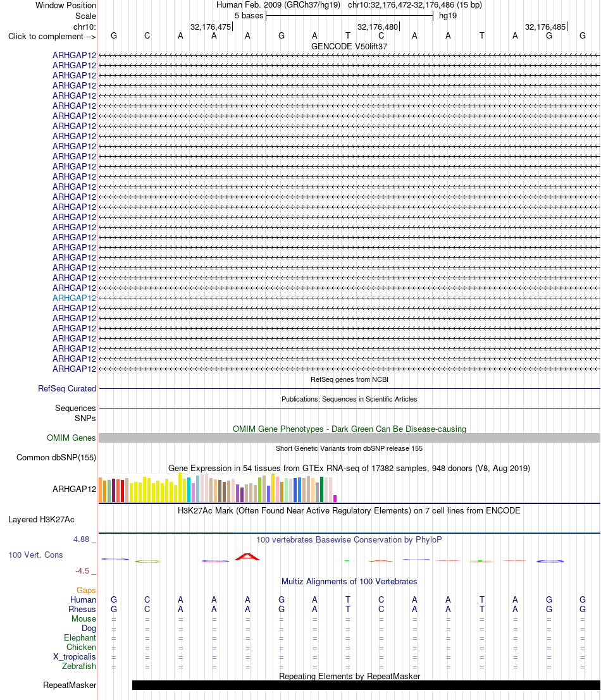601x700 pixels.
Task: Click the black RepeatMasker element bar
Action: pos(366,685)
